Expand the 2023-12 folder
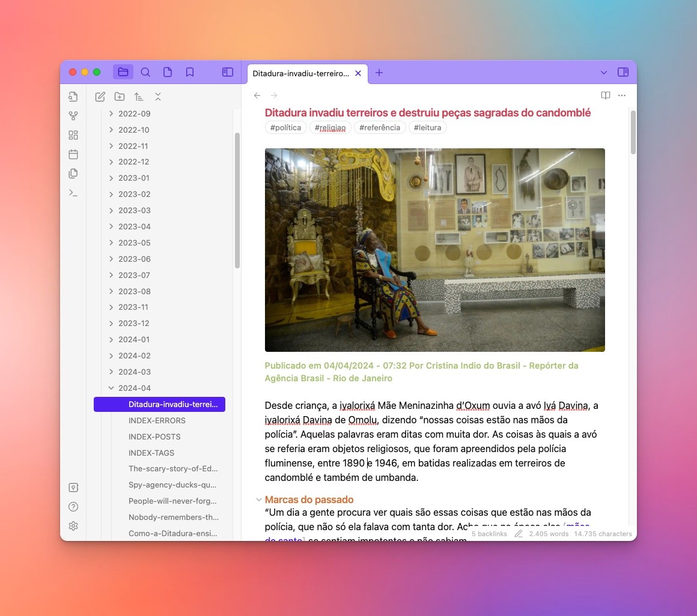 (x=111, y=323)
